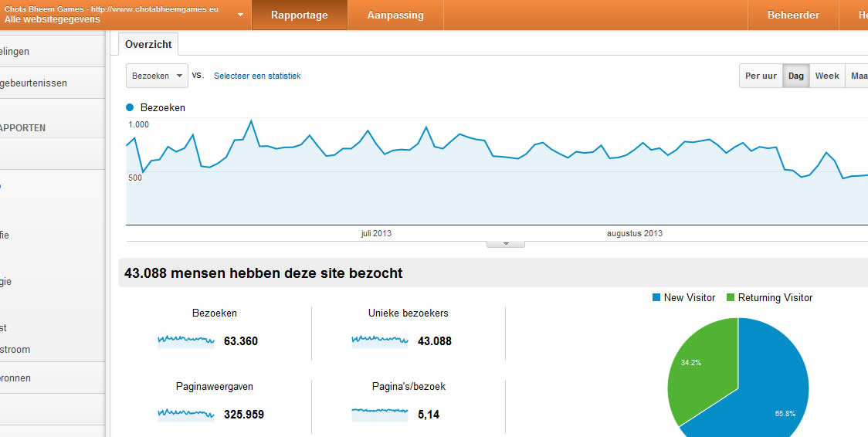This screenshot has width=868, height=437.
Task: Click the 'APPORTEN' sidebar heading
Action: point(22,128)
